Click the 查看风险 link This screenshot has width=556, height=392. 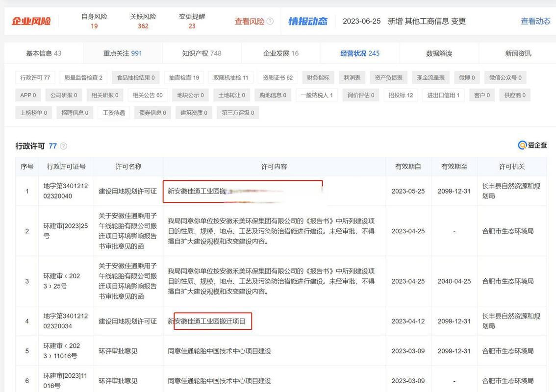[x=249, y=21]
